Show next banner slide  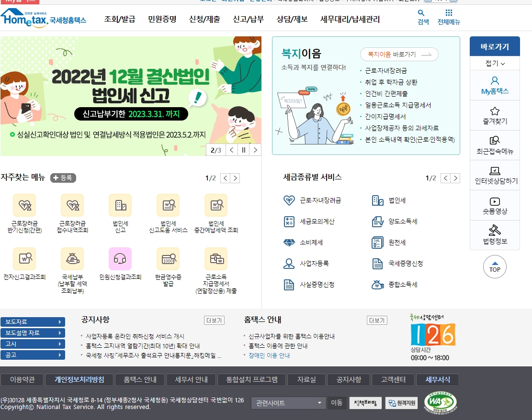tap(256, 150)
